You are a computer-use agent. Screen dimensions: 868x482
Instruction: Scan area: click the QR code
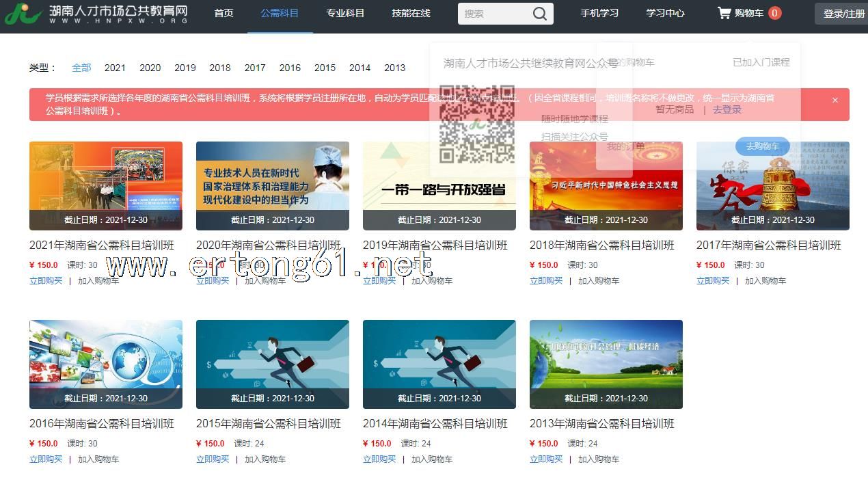pyautogui.click(x=476, y=124)
